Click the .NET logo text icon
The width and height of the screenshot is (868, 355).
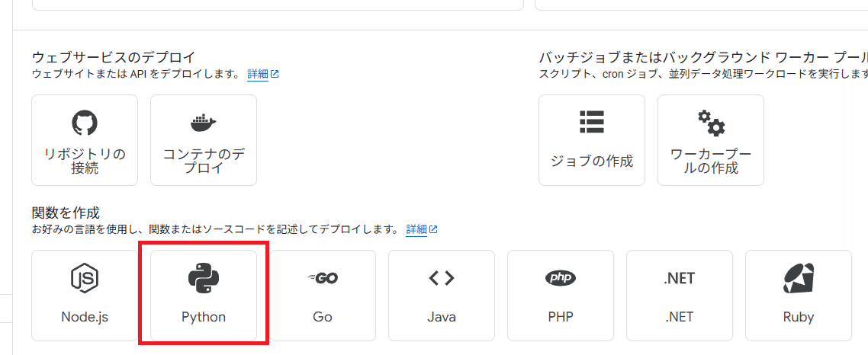tap(680, 278)
